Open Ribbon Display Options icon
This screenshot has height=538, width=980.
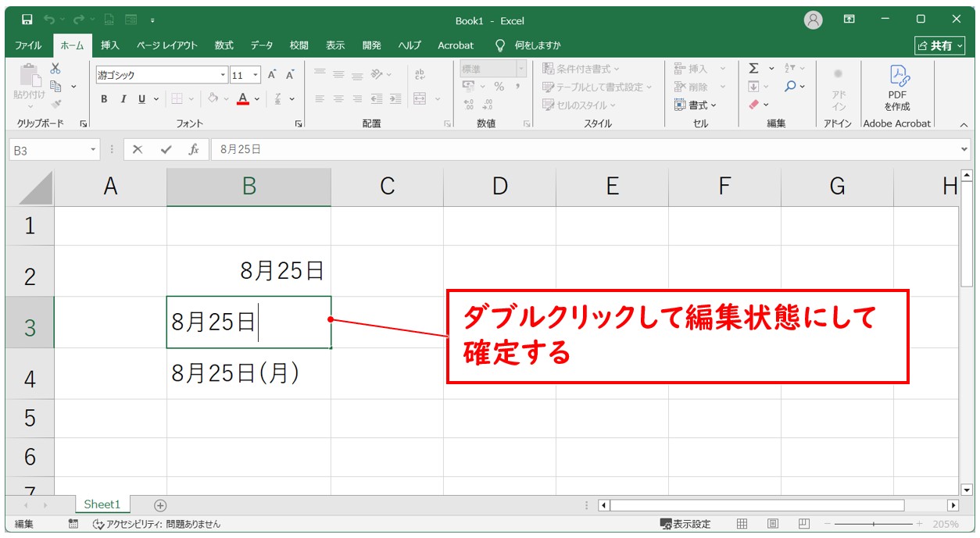849,20
